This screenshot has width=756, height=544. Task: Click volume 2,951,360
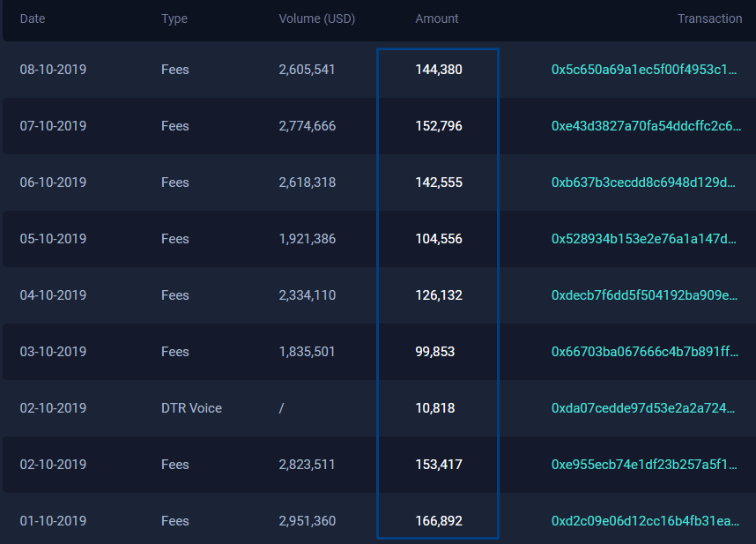coord(308,521)
